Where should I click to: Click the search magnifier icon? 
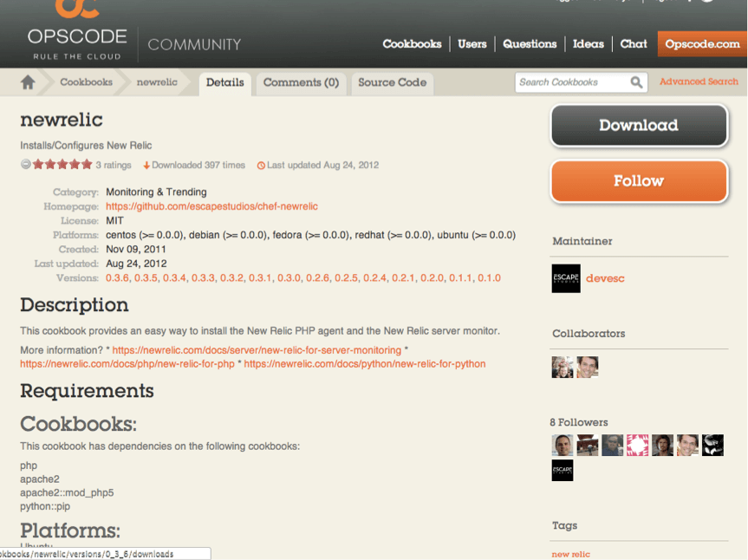coord(636,82)
